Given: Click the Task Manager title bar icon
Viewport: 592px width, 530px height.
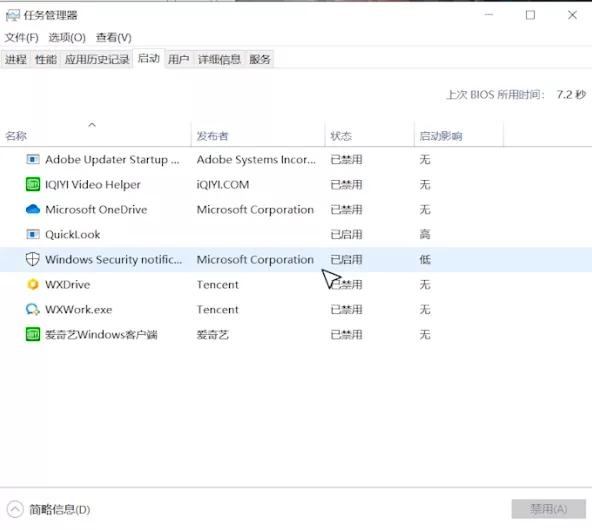Looking at the screenshot, I should click(x=12, y=15).
